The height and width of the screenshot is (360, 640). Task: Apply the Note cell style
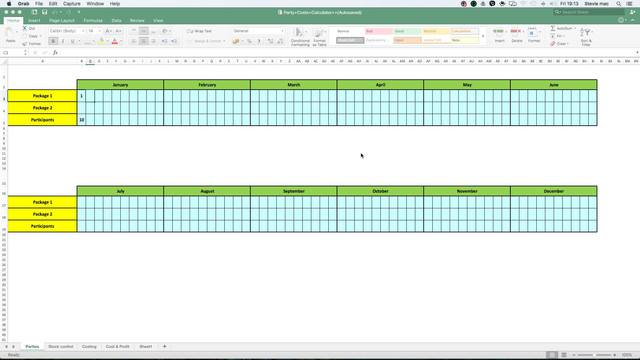click(464, 40)
